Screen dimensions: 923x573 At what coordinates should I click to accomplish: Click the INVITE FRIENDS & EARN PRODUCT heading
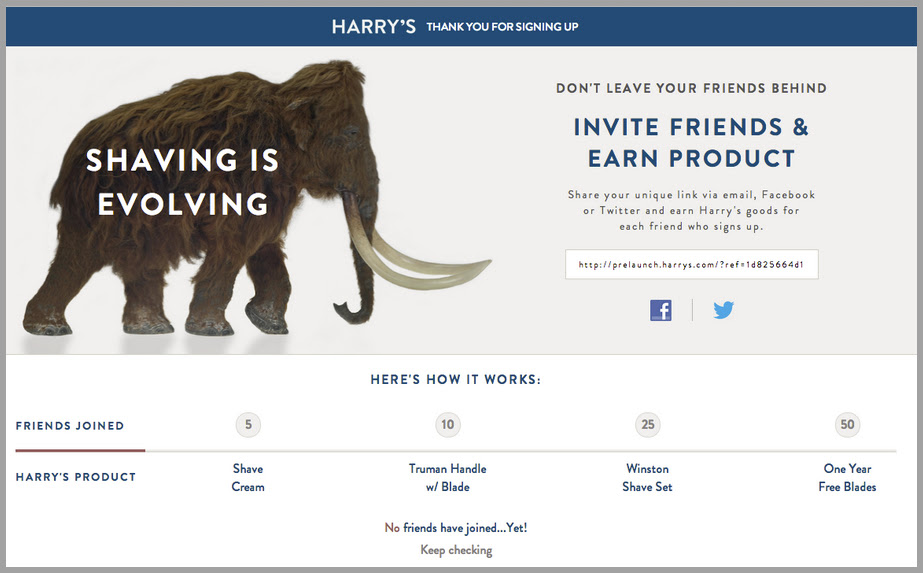click(692, 143)
